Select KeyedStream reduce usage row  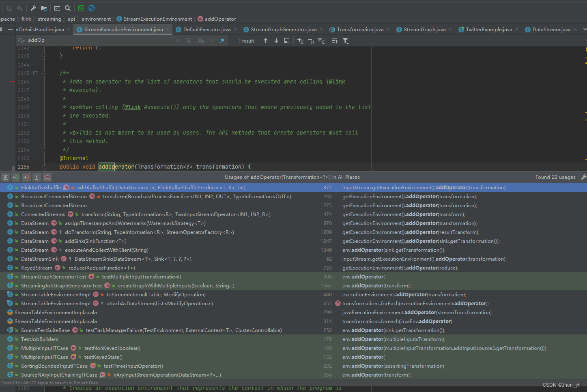click(293, 268)
